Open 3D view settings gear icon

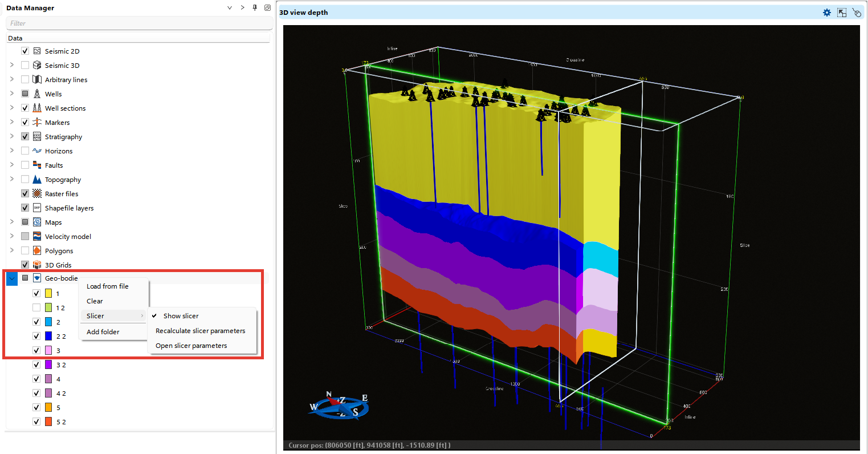[x=826, y=13]
